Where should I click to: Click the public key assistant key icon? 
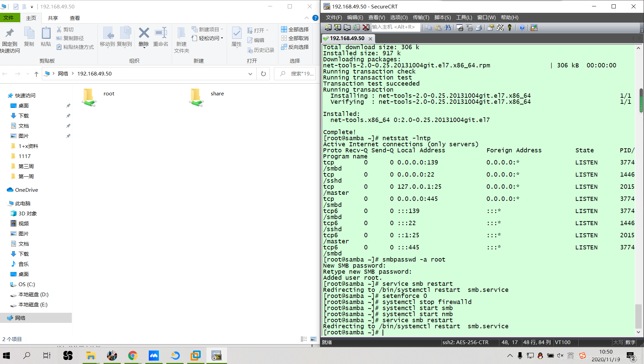pyautogui.click(x=510, y=28)
